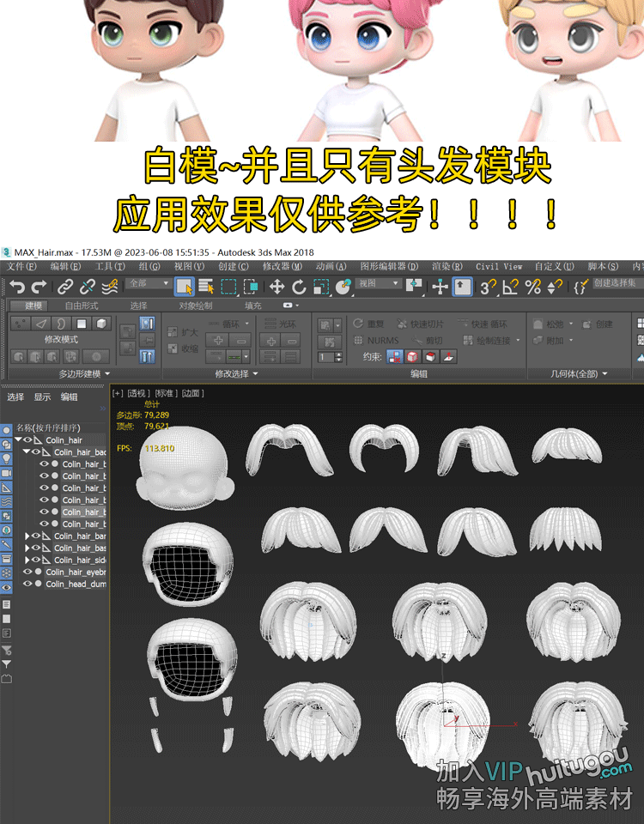Switch to the 自由形式 ribbon tab

(x=82, y=306)
